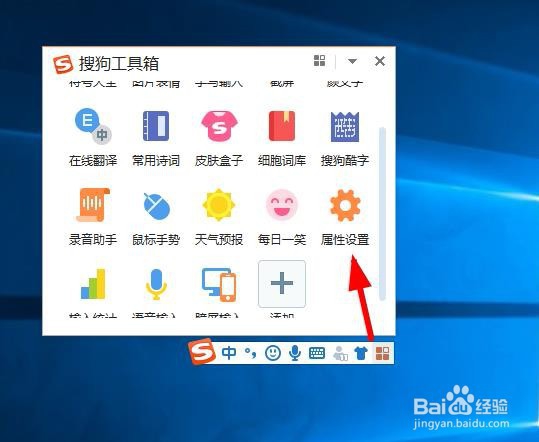This screenshot has width=539, height=442.
Task: Toggle Chinese/English mode via 中 button
Action: pyautogui.click(x=229, y=353)
